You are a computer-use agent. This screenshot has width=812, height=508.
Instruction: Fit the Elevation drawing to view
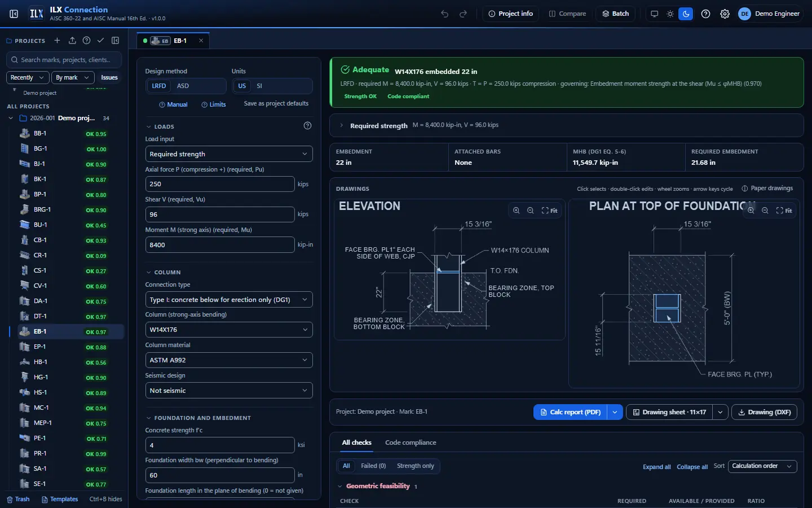(549, 211)
